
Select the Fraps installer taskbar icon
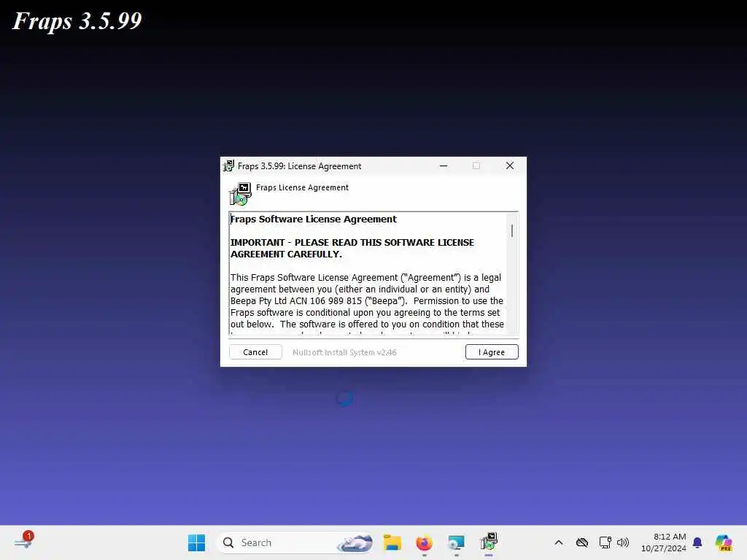point(488,542)
